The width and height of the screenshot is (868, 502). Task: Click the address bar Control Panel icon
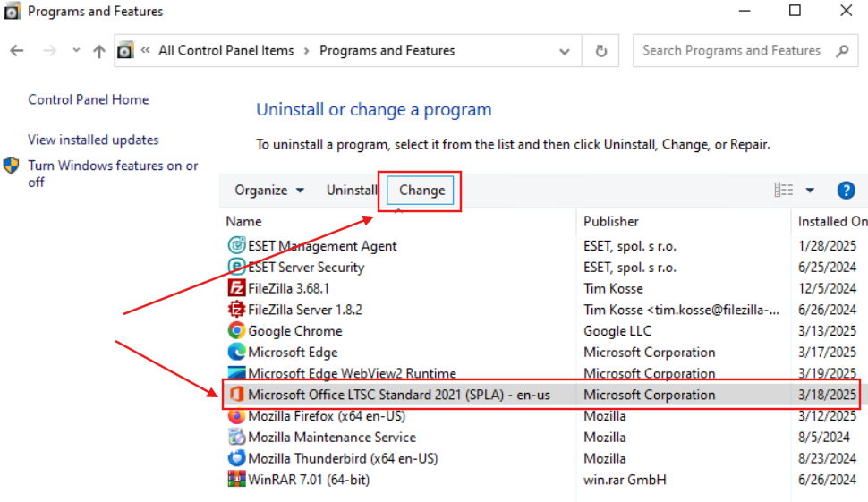125,50
